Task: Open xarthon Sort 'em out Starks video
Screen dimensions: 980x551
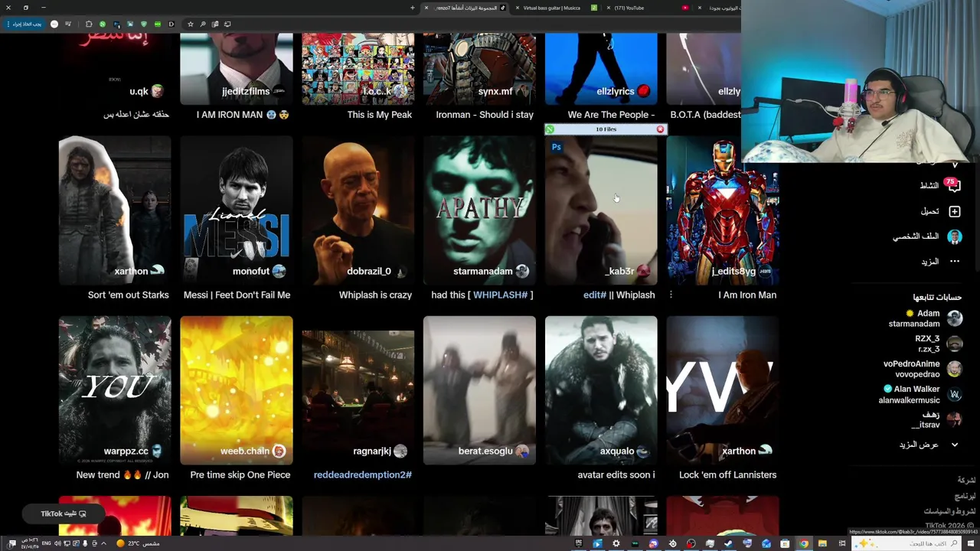Action: [x=115, y=210]
